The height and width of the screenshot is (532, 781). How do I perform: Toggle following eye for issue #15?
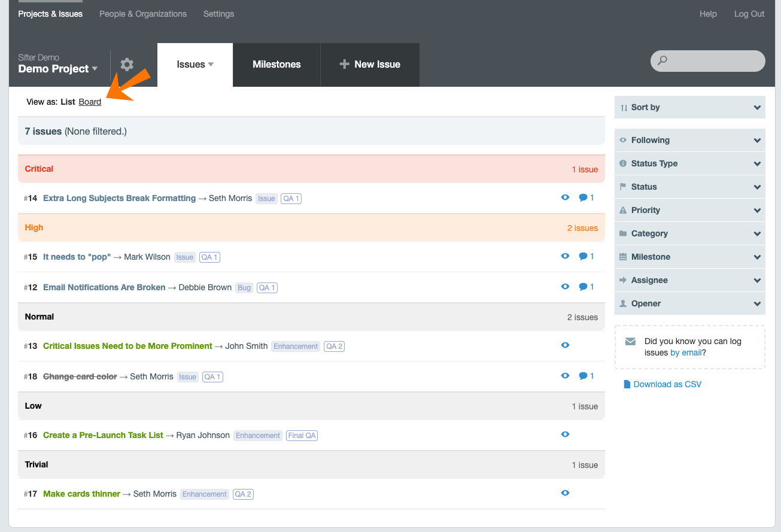[x=565, y=256]
